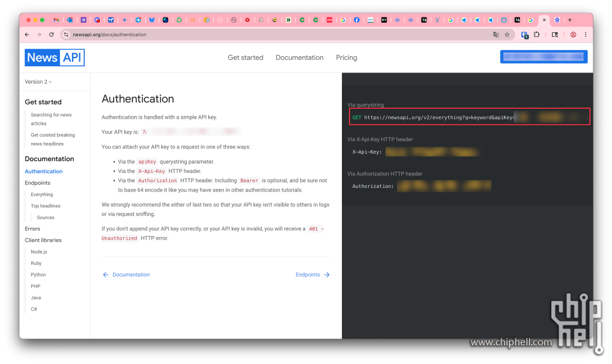Open the Extensions puzzle menu
Viewport: 612px width, 364px height.
(536, 35)
